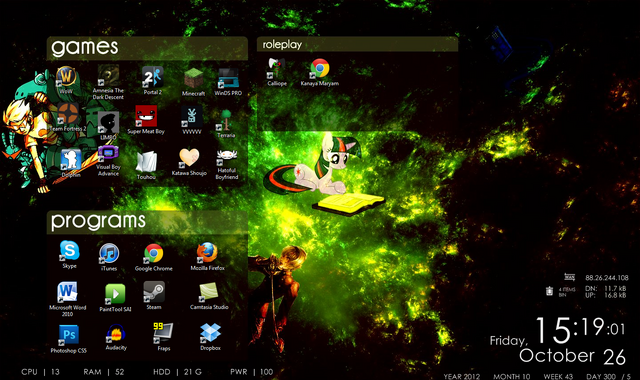Launch Katawa Shoujo shortcut
This screenshot has height=380, width=640.
[189, 162]
